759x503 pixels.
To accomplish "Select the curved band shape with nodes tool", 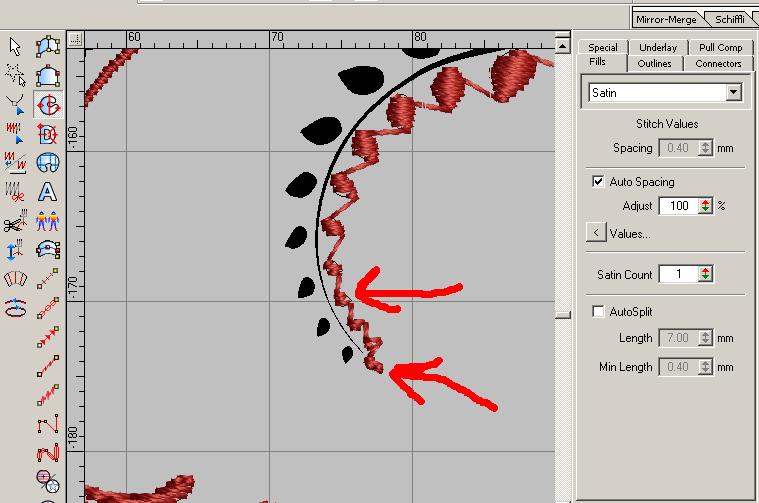I will pyautogui.click(x=48, y=250).
